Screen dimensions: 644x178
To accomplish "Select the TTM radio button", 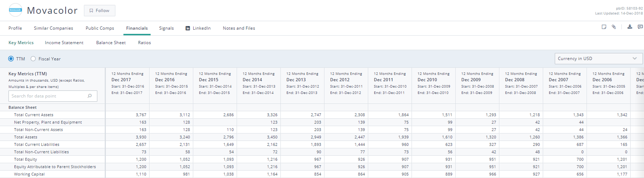I will 11,59.
